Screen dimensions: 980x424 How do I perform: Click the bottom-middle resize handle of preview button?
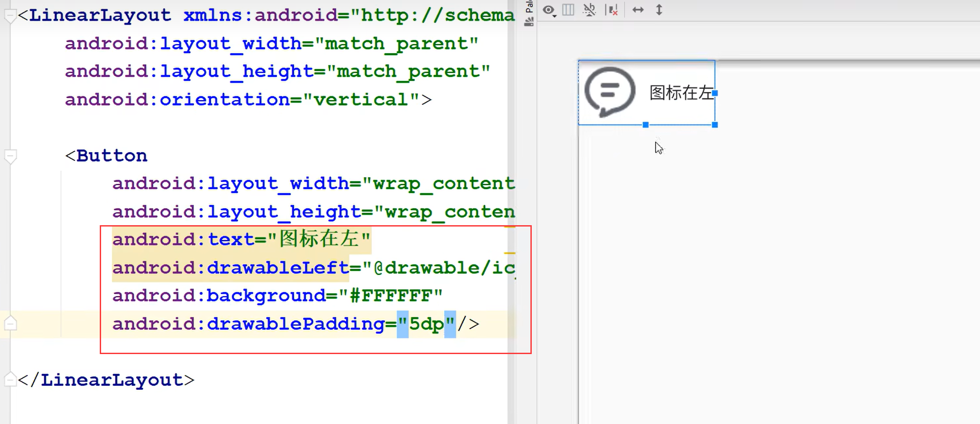click(646, 125)
